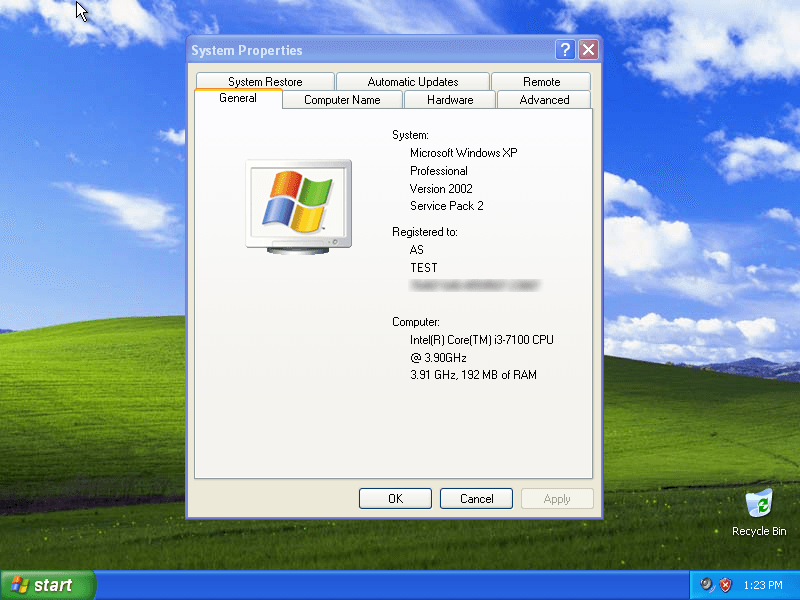Switch to the Advanced tab
Image resolution: width=800 pixels, height=600 pixels.
point(544,100)
